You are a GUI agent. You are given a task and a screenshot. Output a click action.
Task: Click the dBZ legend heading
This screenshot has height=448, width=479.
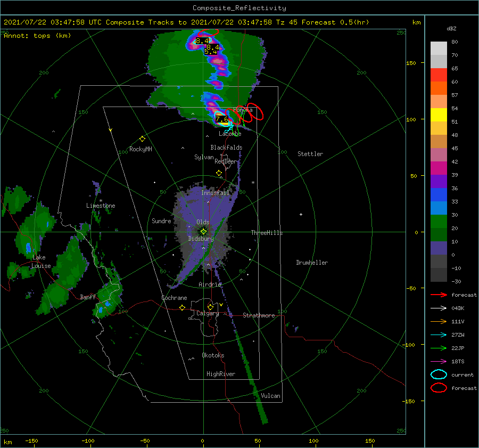pyautogui.click(x=451, y=29)
